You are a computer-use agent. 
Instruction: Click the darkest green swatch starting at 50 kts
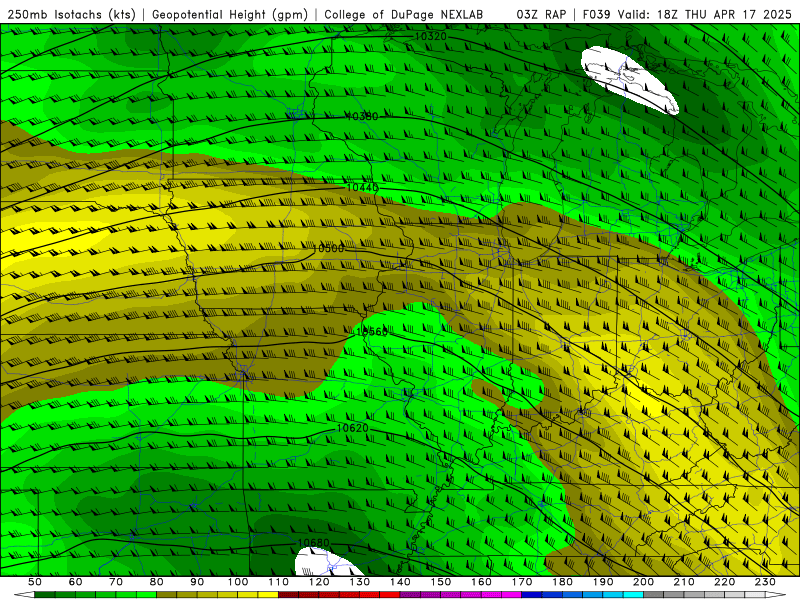click(45, 595)
